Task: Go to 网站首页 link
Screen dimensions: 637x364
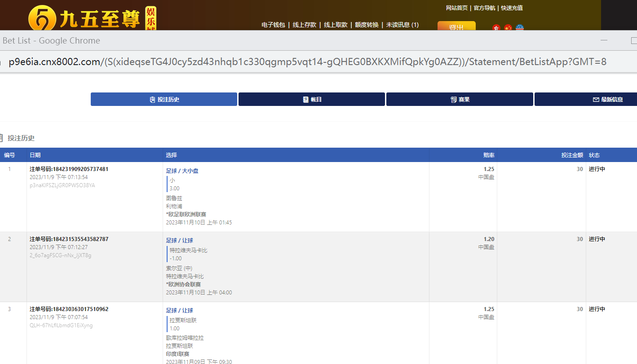Action: 457,8
